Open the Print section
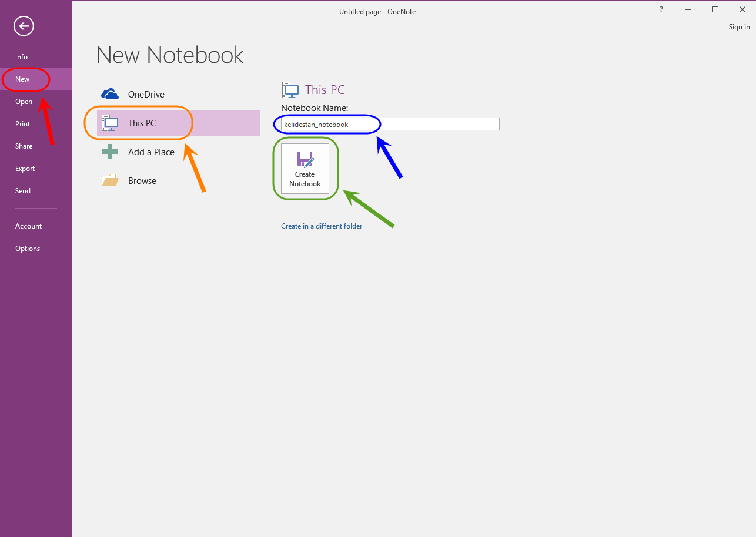756x537 pixels. (x=36, y=124)
